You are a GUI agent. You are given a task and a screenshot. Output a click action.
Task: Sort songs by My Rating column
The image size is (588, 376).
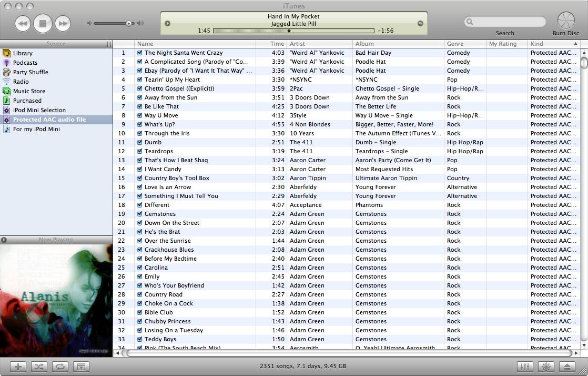507,44
